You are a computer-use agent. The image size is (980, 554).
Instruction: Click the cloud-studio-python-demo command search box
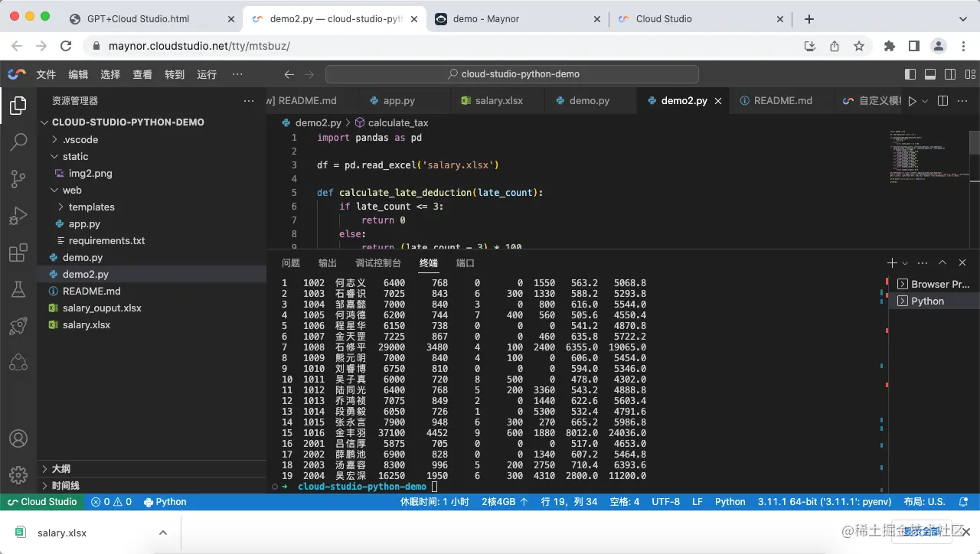point(512,74)
